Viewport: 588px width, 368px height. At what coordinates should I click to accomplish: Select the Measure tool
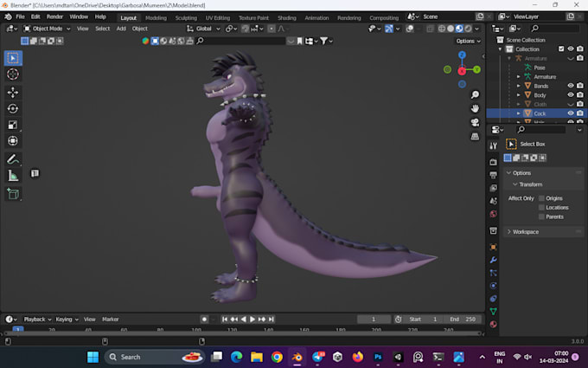click(x=13, y=176)
